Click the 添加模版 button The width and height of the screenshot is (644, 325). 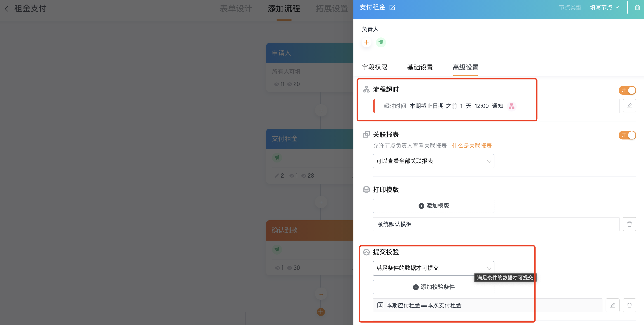click(x=433, y=206)
